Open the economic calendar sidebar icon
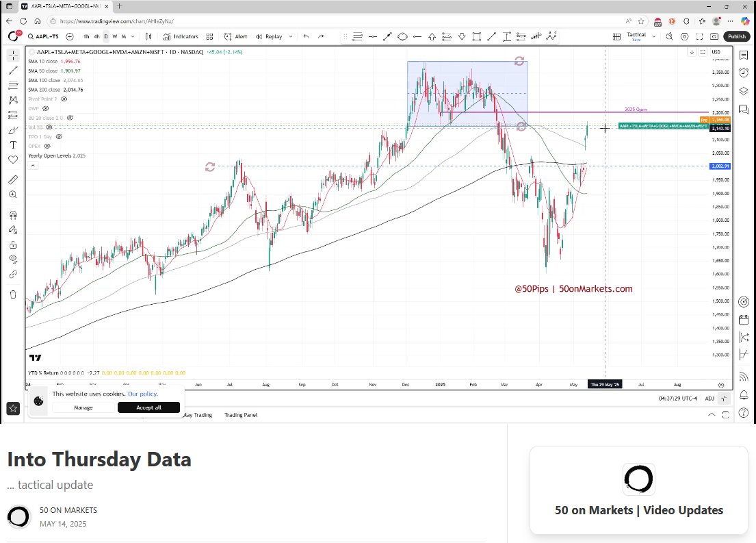756x543 pixels. click(744, 320)
